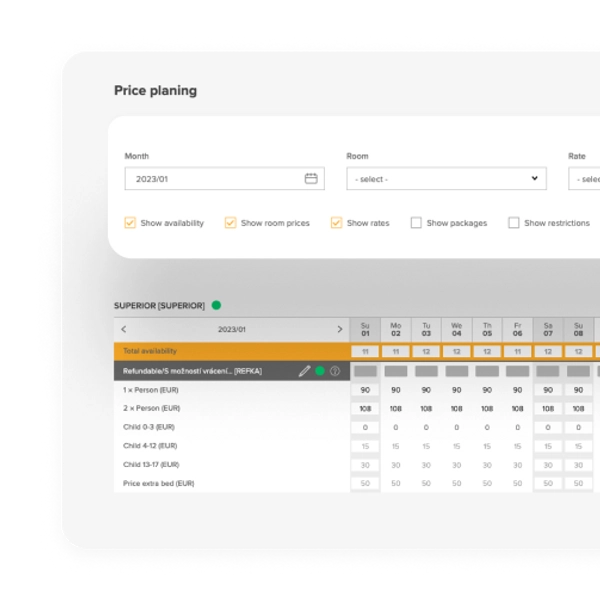Viewport: 600px width, 600px height.
Task: Click REFKA rate gray cell for day 02
Action: coord(396,371)
